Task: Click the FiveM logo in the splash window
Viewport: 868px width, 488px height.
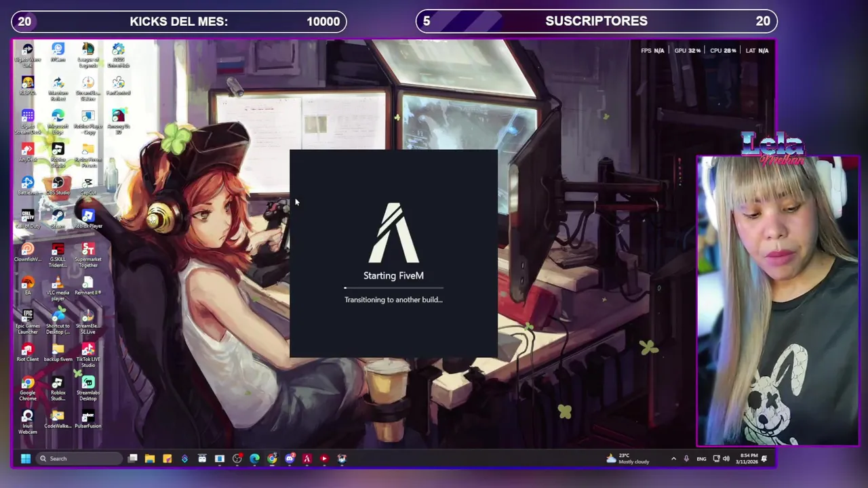Action: pyautogui.click(x=393, y=232)
